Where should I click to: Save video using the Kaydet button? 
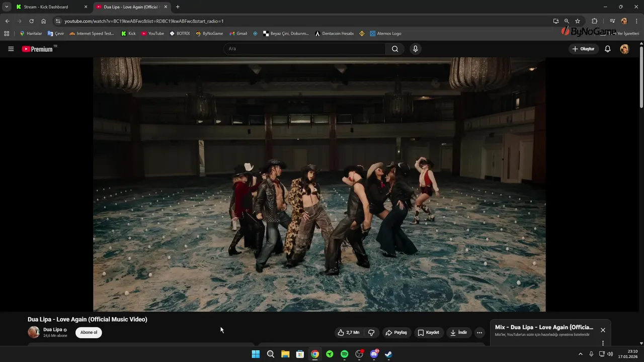pos(428,332)
